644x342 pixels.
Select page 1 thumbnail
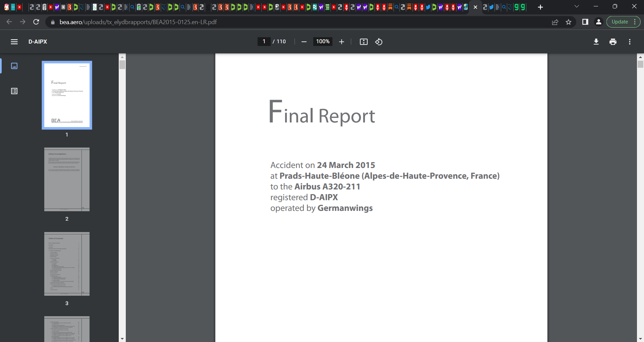click(x=67, y=95)
